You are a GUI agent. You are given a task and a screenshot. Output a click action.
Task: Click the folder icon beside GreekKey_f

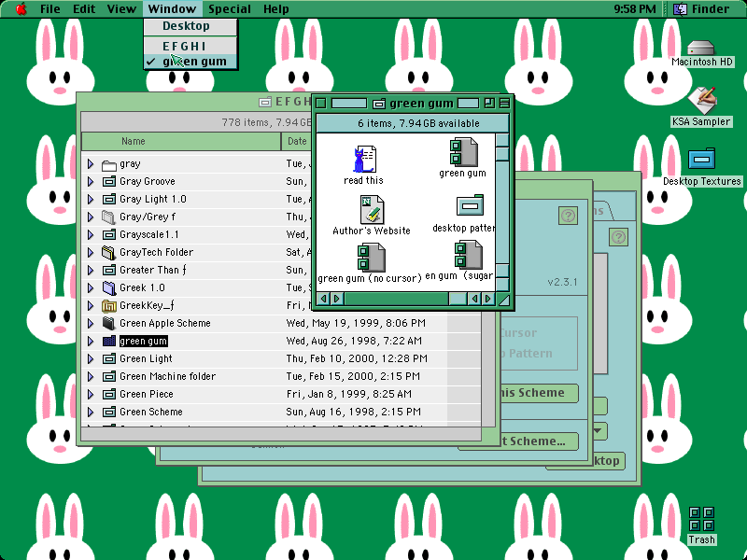pyautogui.click(x=109, y=306)
